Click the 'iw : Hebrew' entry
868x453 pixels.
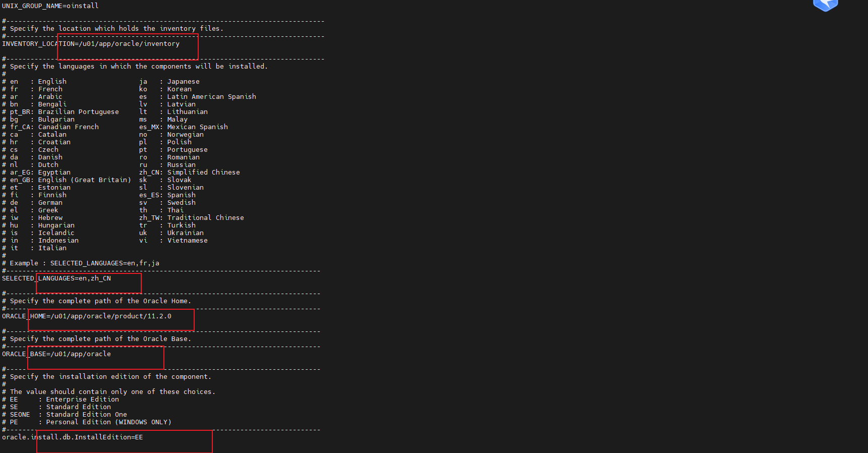(36, 218)
